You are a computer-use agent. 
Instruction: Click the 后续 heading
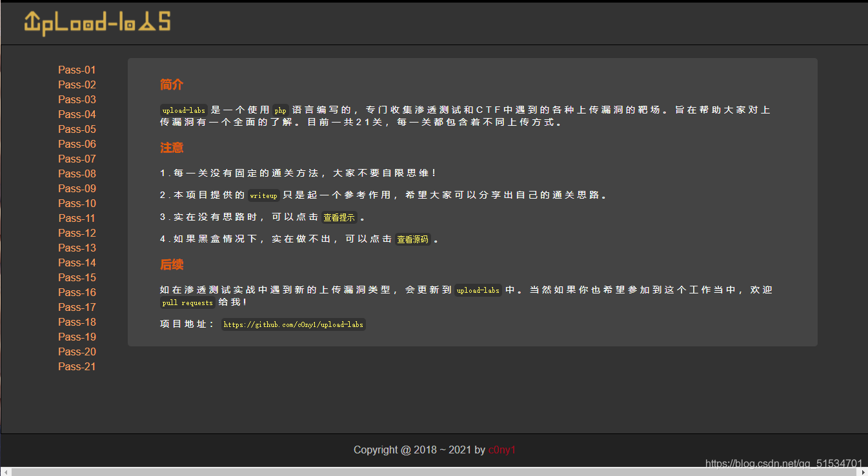[172, 264]
